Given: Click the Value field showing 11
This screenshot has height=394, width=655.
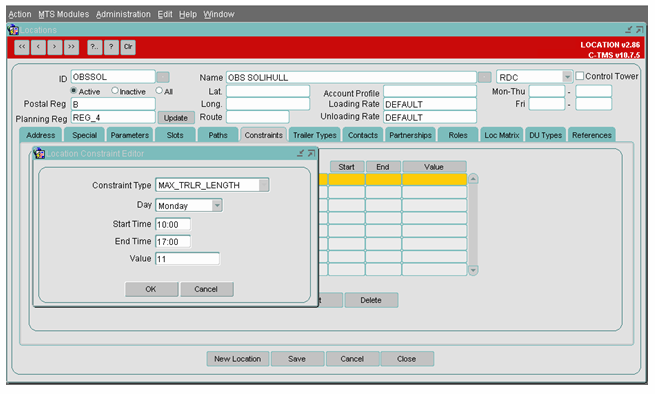Looking at the screenshot, I should point(187,259).
